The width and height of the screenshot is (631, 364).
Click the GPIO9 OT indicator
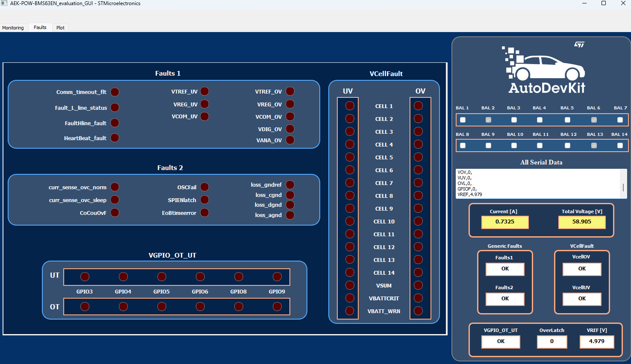pyautogui.click(x=277, y=306)
